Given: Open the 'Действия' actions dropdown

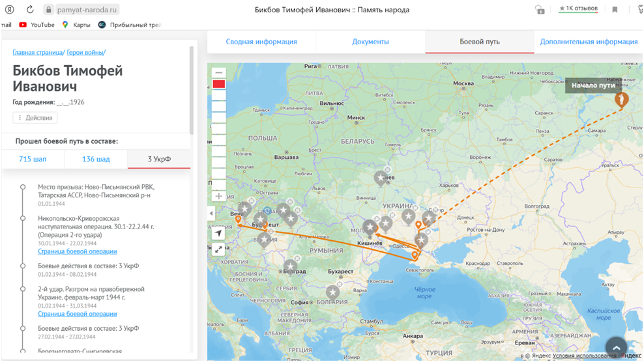Looking at the screenshot, I should pos(35,118).
